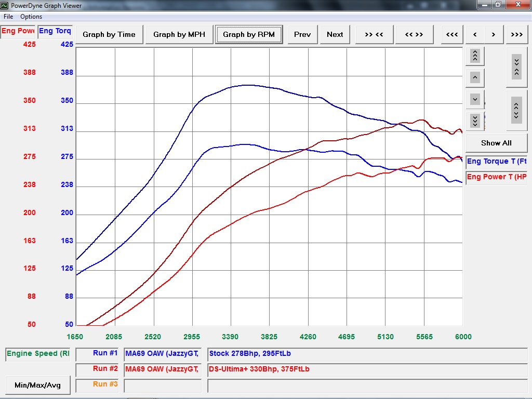
Task: Minimize the PowerDyne Graph Viewer window
Action: point(485,4)
